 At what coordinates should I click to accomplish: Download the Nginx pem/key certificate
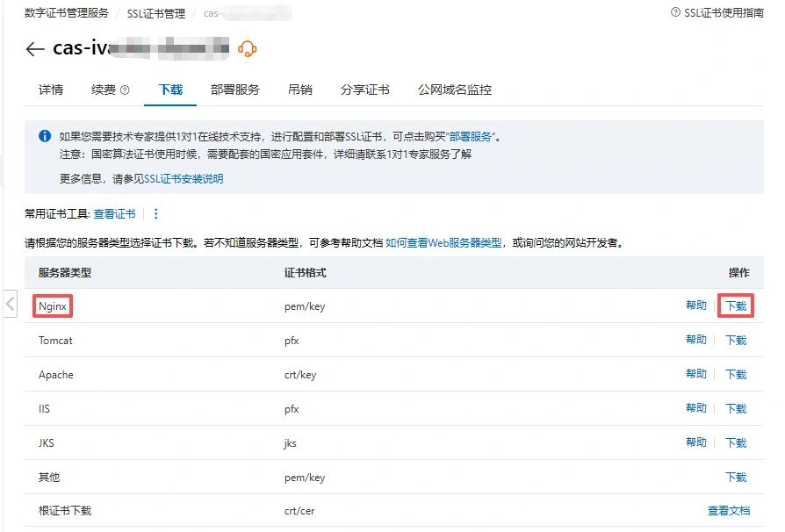click(736, 306)
